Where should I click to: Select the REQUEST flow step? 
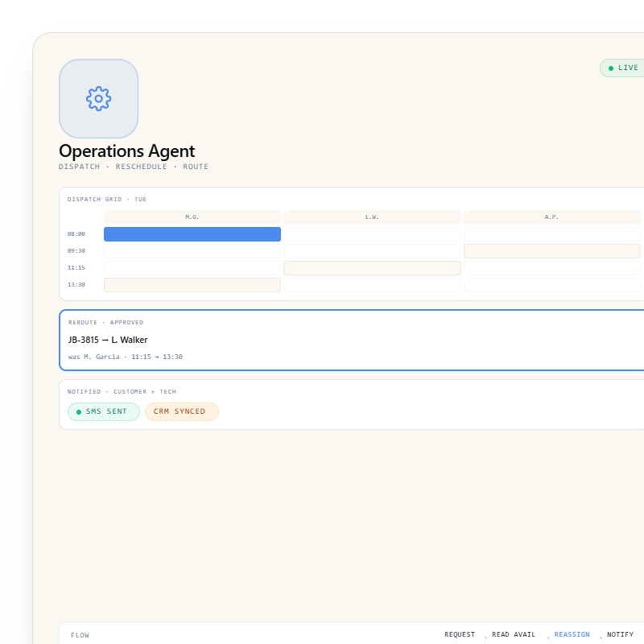click(460, 634)
